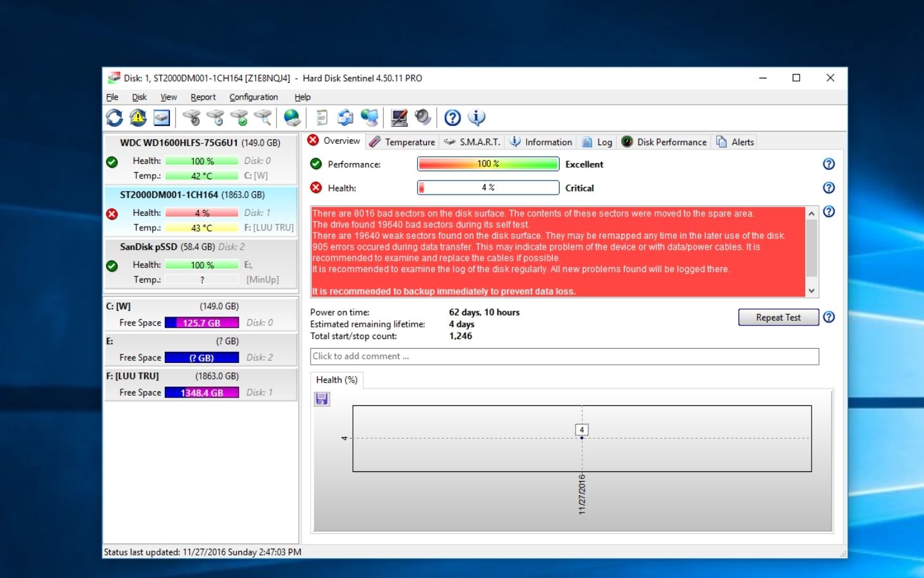The image size is (924, 578).
Task: Open the Configuration menu
Action: click(253, 97)
